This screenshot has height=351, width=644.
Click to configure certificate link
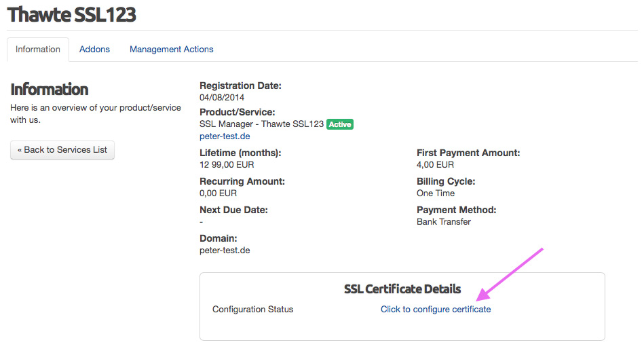pos(436,309)
